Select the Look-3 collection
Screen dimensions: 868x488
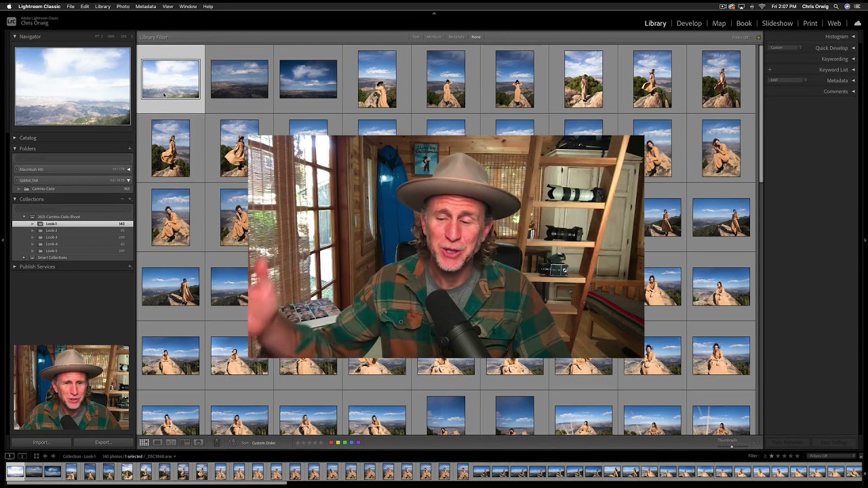(52, 237)
